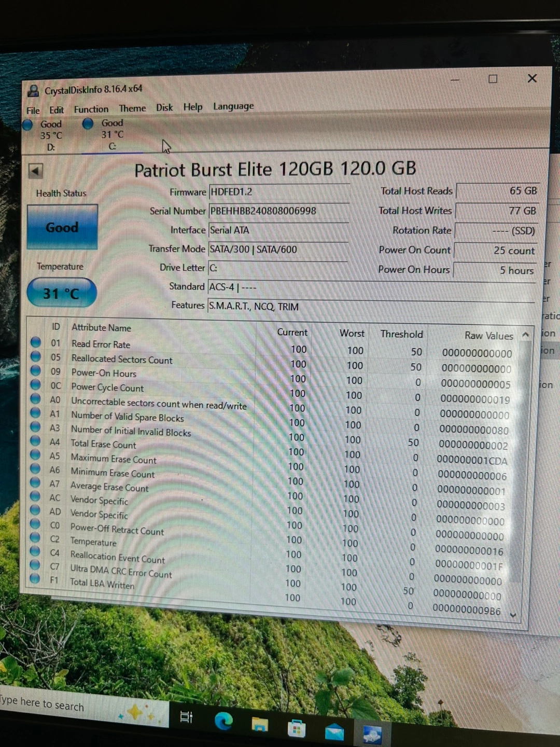Click the Total Host Reads value 65 GB
The image size is (560, 747).
tap(498, 191)
